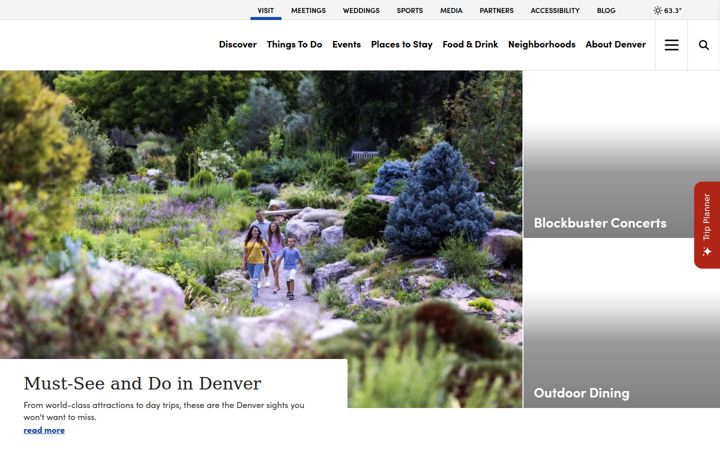Open the About Denver menu

tap(615, 45)
